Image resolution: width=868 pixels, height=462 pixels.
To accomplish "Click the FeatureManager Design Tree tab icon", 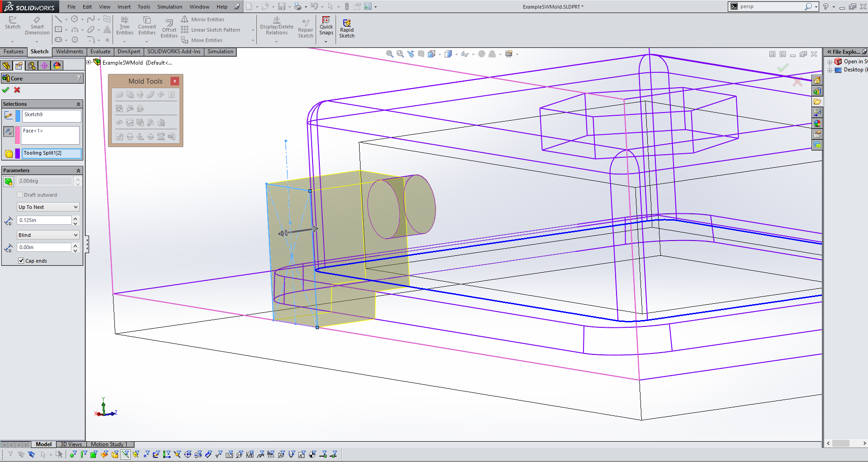I will point(6,66).
